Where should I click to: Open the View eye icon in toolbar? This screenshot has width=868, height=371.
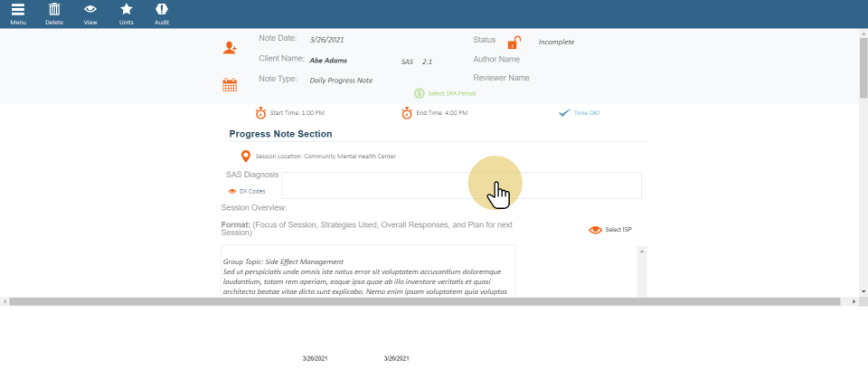90,10
